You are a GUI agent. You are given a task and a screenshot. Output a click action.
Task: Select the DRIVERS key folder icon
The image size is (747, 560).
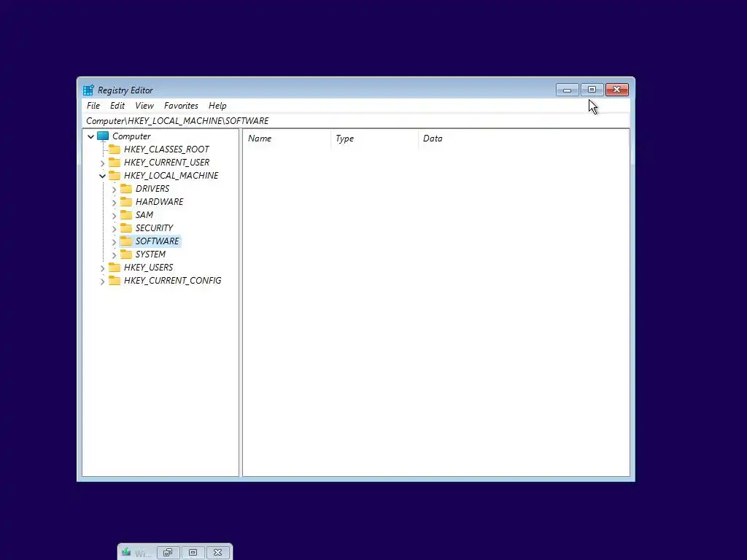point(125,189)
